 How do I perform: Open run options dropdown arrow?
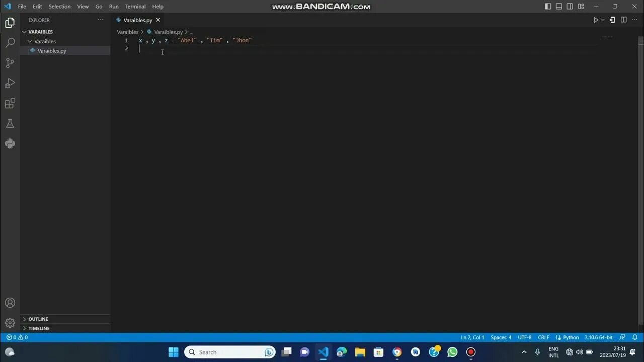click(603, 20)
